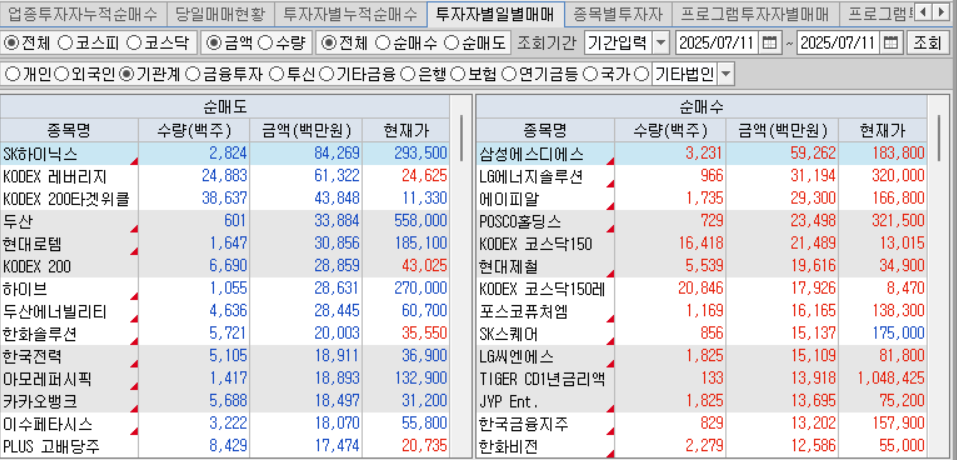957x460 pixels.
Task: Select the 외국인 investor radio button
Action: [61, 74]
